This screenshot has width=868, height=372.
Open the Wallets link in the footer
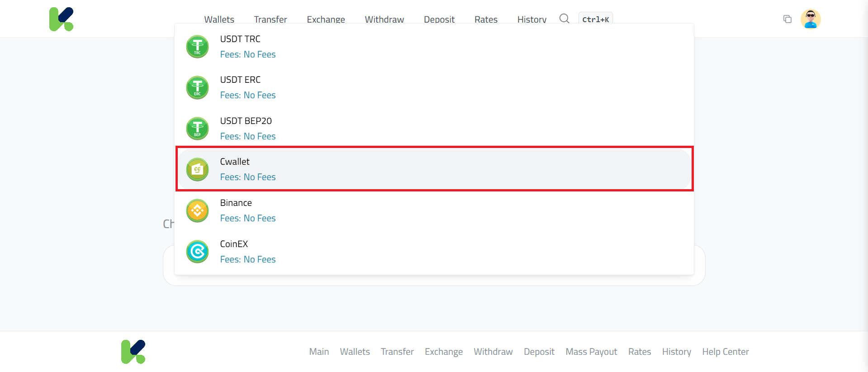[355, 352]
